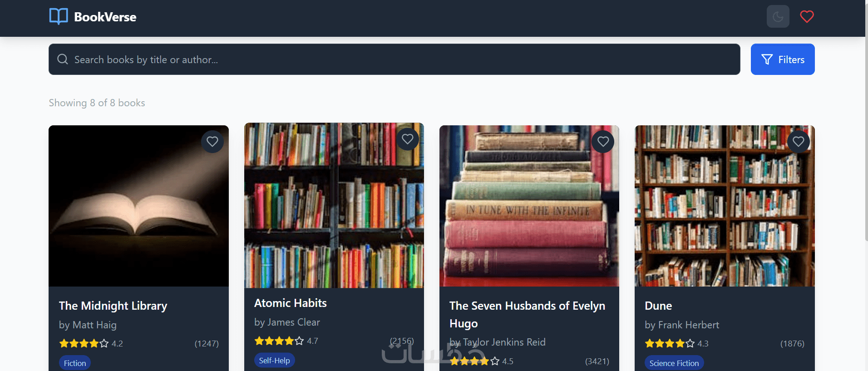Toggle dark mode with the moon icon

click(778, 16)
